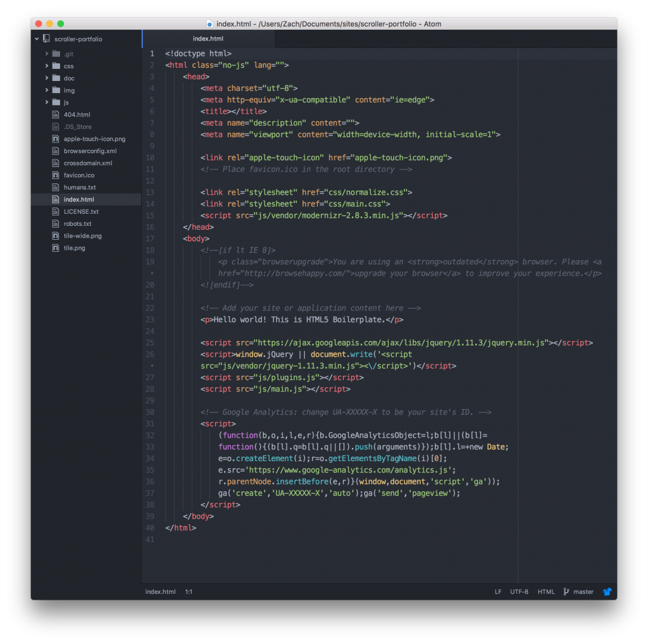This screenshot has width=648, height=644.
Task: Select the img folder label
Action: (x=69, y=90)
